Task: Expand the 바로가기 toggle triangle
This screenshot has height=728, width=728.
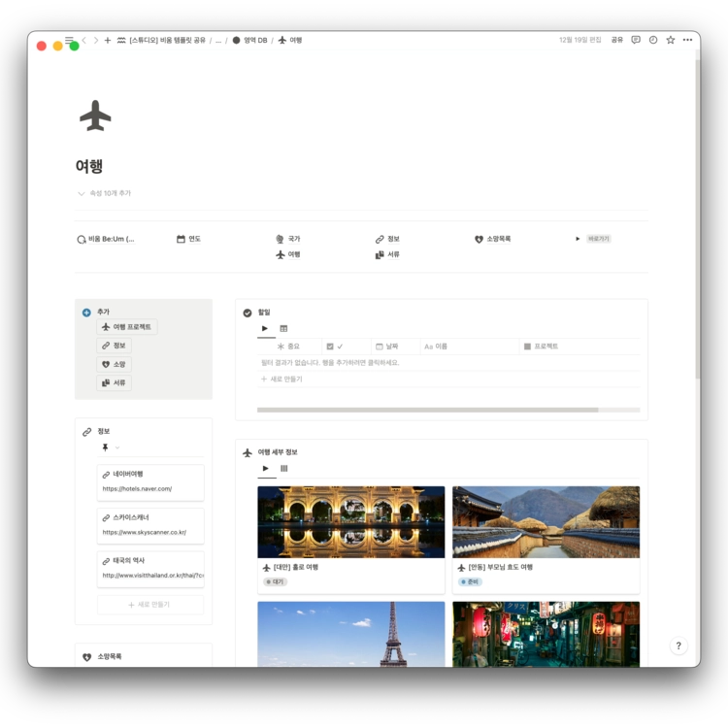Action: [x=578, y=239]
